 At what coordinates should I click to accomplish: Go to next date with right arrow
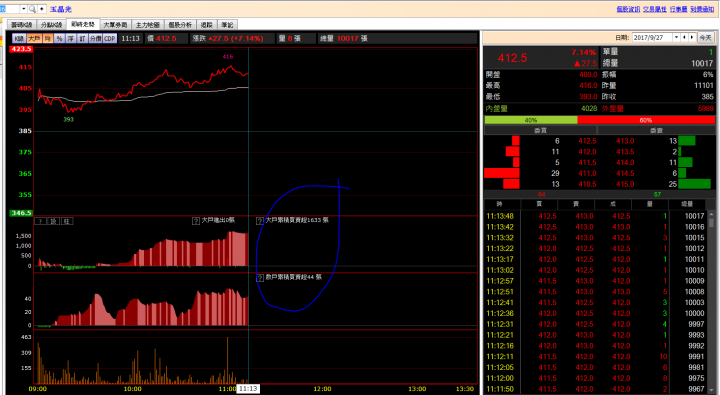coord(692,38)
